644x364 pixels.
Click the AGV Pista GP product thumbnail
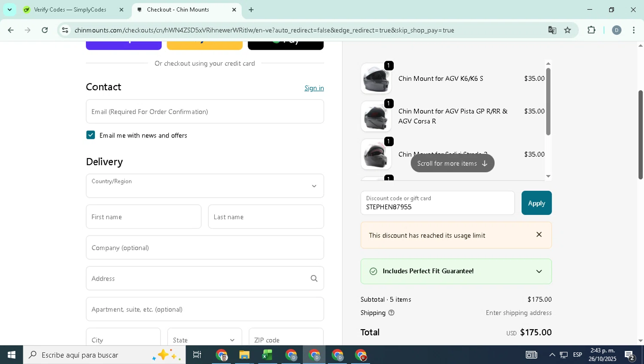pyautogui.click(x=376, y=116)
